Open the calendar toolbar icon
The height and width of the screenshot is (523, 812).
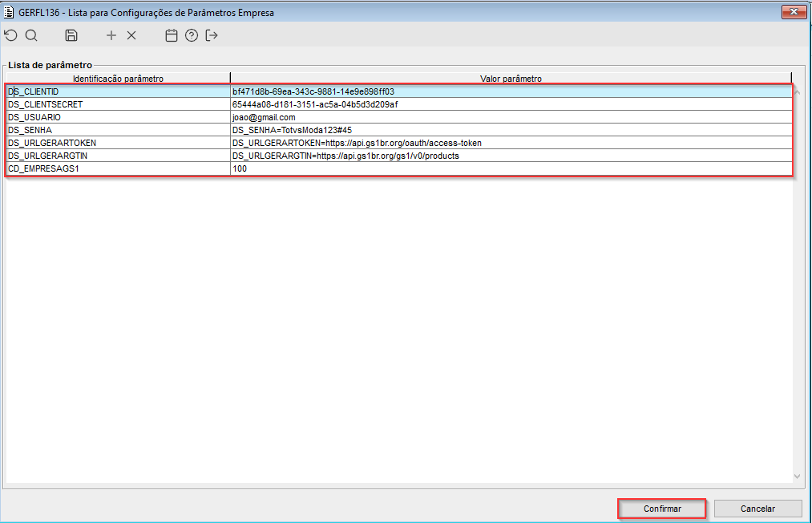pos(172,35)
